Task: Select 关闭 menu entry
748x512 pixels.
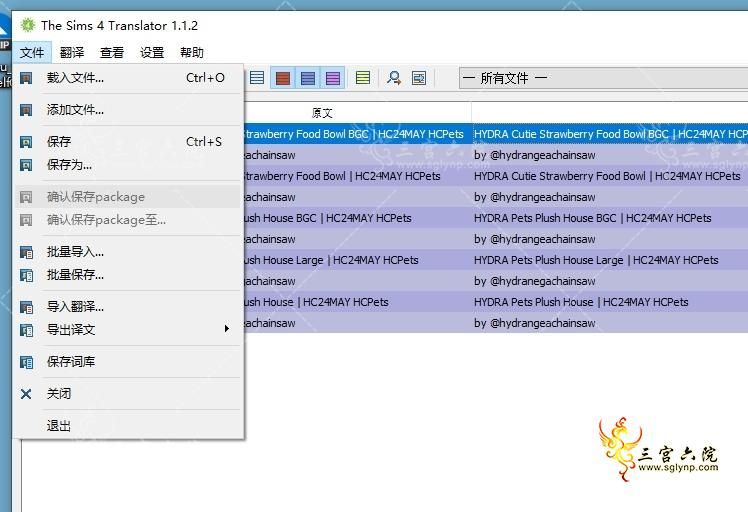Action: [x=127, y=394]
